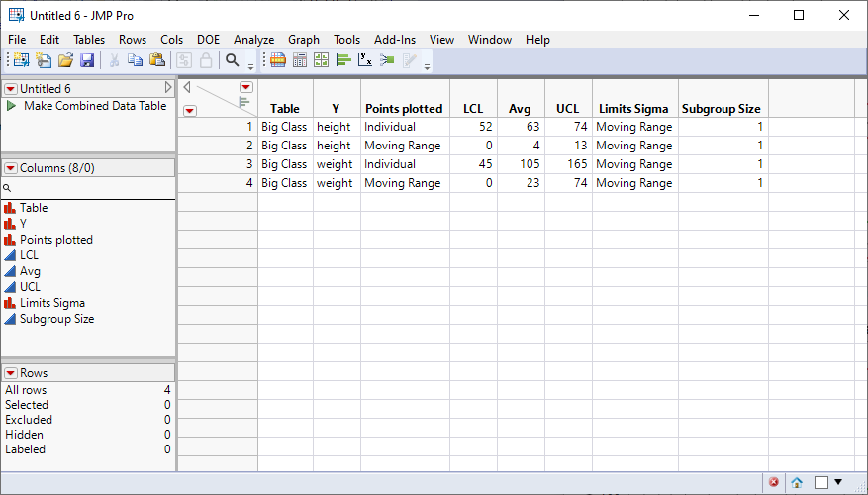Click the Fit Y by X icon
The height and width of the screenshot is (495, 868).
click(x=365, y=60)
